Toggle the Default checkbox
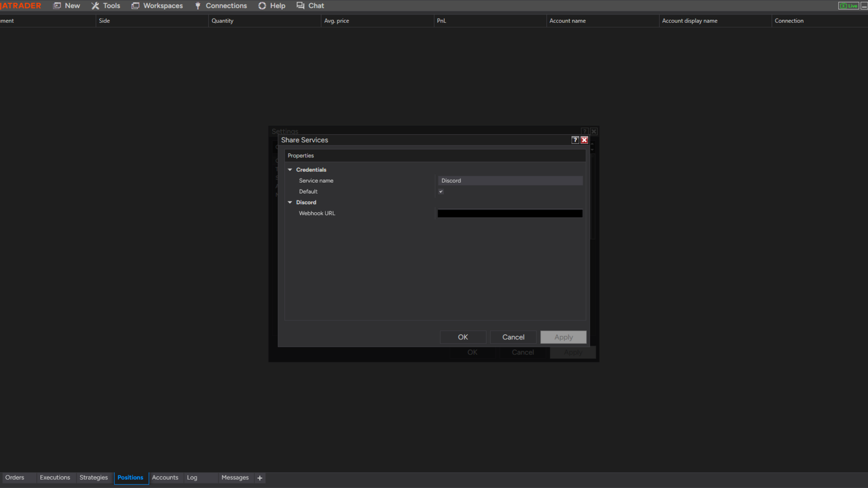The height and width of the screenshot is (488, 868). click(x=441, y=191)
